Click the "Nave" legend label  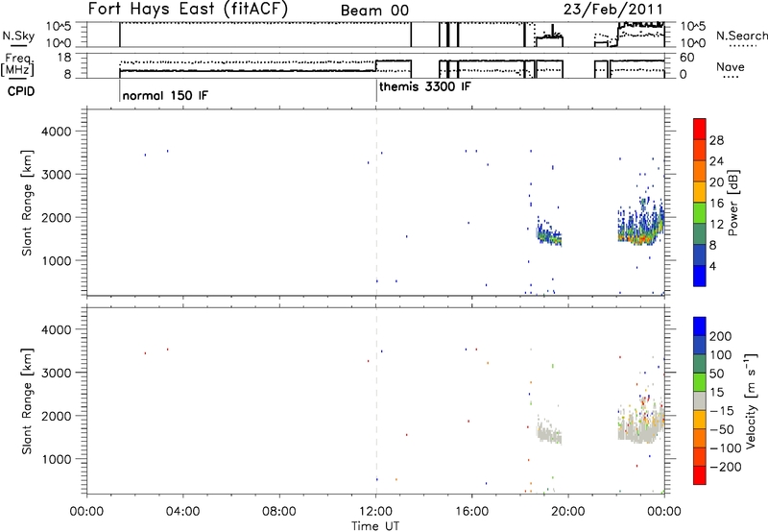[731, 67]
